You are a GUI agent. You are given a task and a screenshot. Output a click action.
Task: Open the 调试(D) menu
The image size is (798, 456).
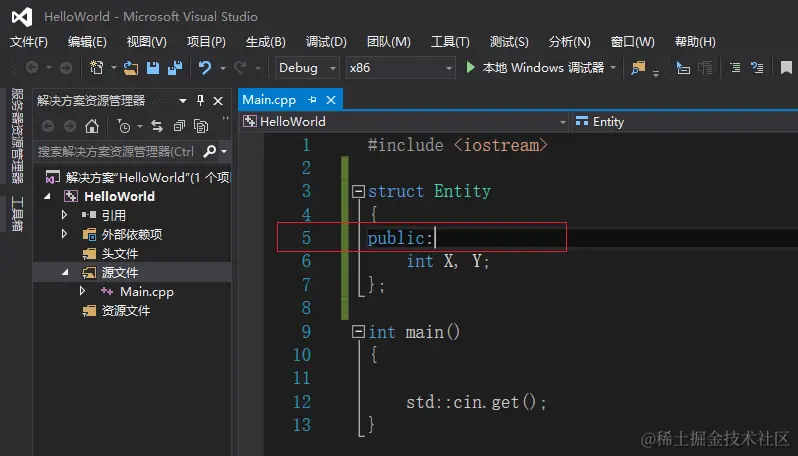coord(326,42)
